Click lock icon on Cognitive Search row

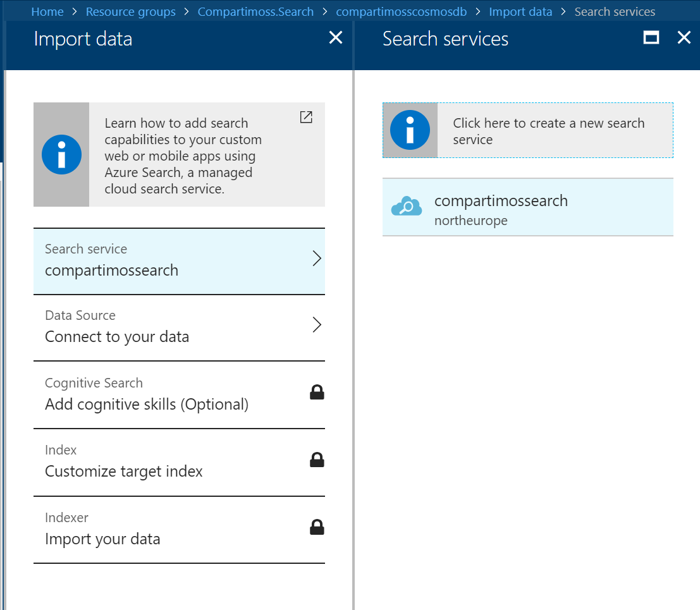pos(317,393)
